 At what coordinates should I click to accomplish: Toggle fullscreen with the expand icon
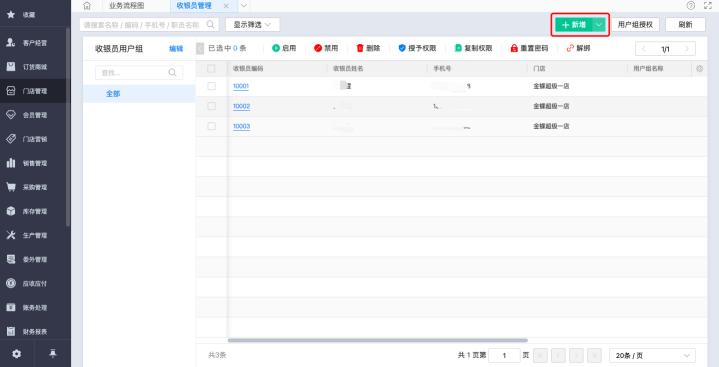pos(708,6)
